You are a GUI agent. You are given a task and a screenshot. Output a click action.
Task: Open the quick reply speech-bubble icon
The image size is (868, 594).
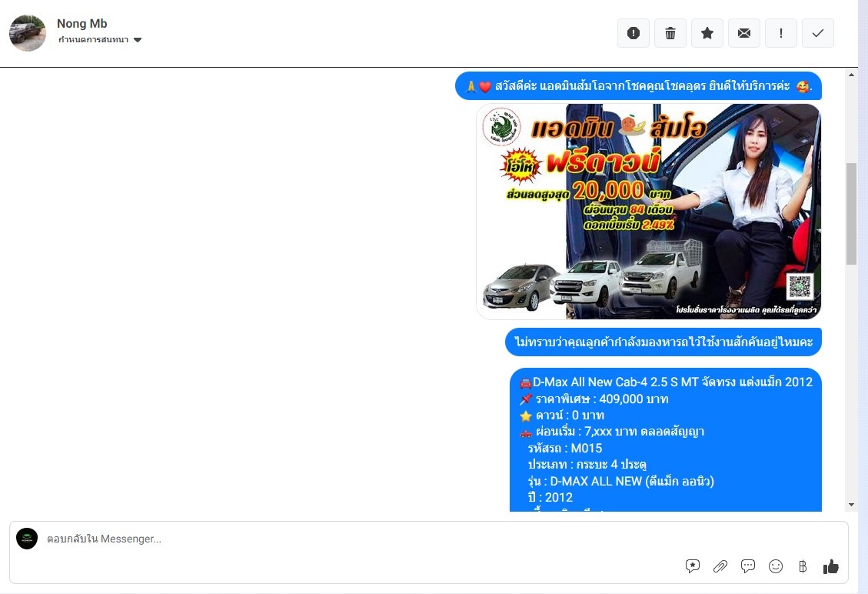748,566
